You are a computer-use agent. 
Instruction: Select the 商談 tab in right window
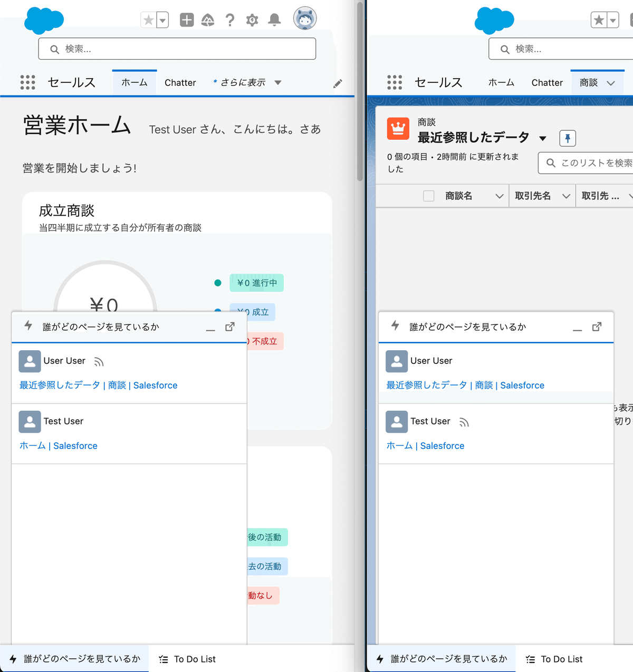click(x=589, y=82)
